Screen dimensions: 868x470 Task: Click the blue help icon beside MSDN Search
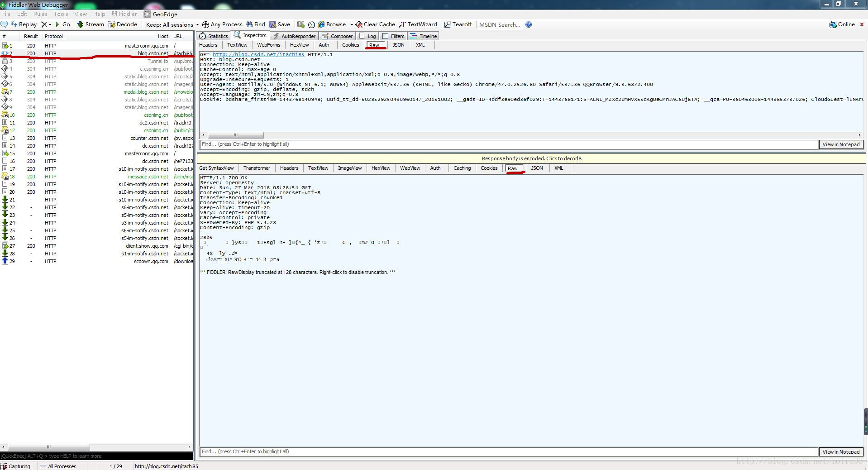[x=529, y=24]
